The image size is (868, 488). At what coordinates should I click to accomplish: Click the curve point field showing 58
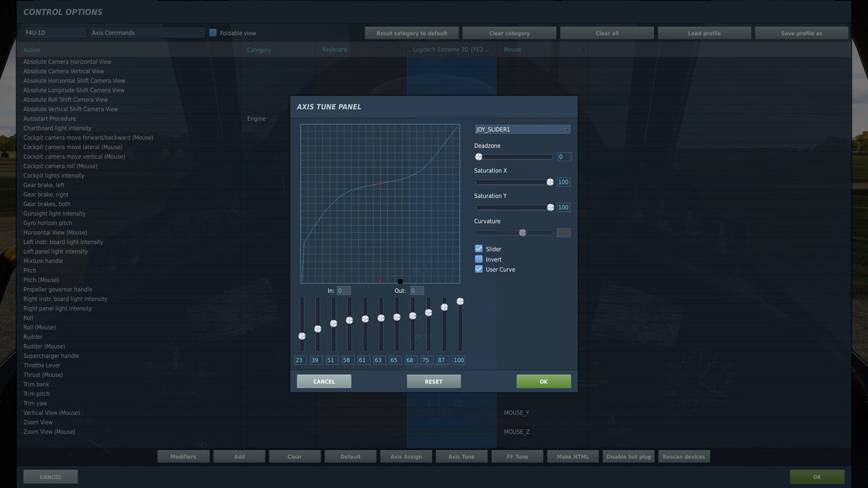click(347, 360)
